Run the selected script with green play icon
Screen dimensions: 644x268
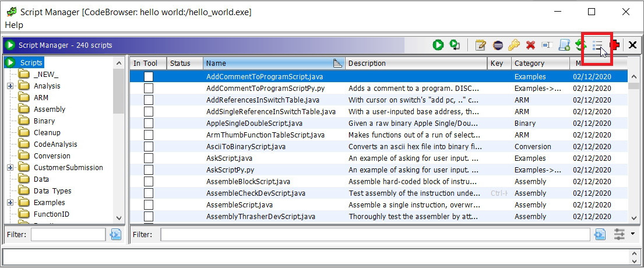click(x=438, y=45)
